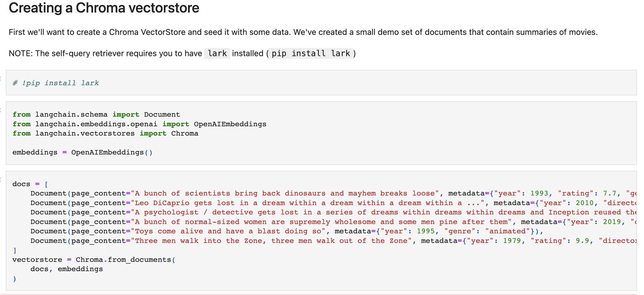Click the "# !pip install lark" code cell
The image size is (644, 295).
tap(321, 83)
